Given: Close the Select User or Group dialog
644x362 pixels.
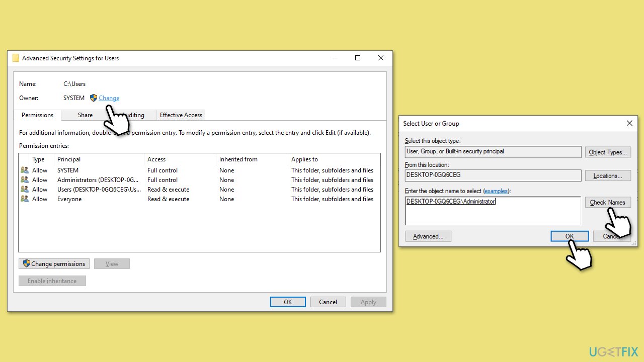Looking at the screenshot, I should point(629,123).
